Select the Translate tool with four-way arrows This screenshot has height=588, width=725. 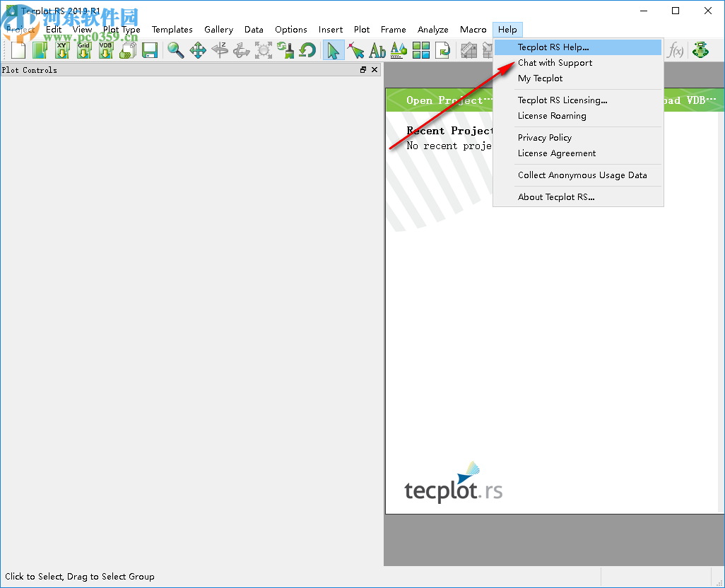coord(198,49)
